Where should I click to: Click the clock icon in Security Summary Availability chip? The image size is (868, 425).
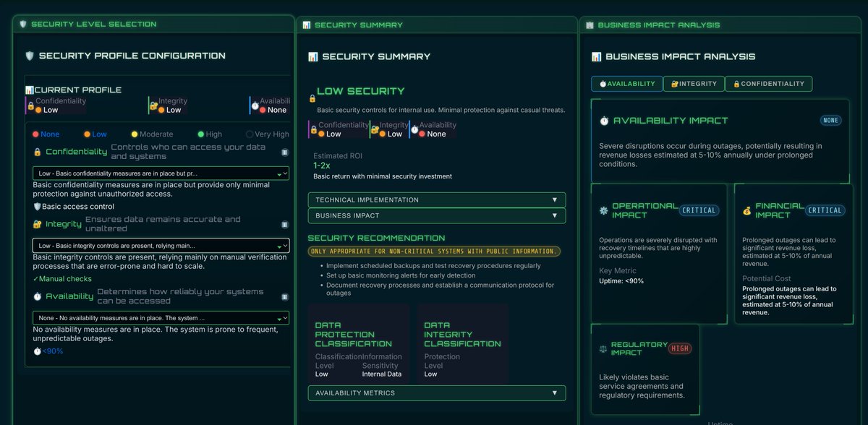[414, 129]
